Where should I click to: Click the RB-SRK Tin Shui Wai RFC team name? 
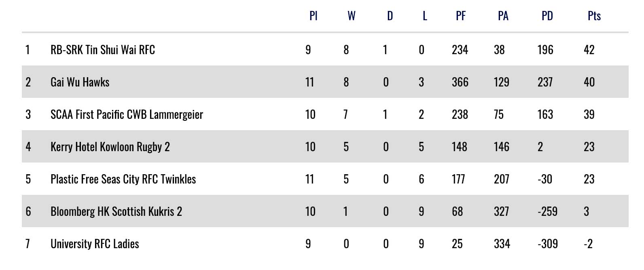(x=103, y=50)
